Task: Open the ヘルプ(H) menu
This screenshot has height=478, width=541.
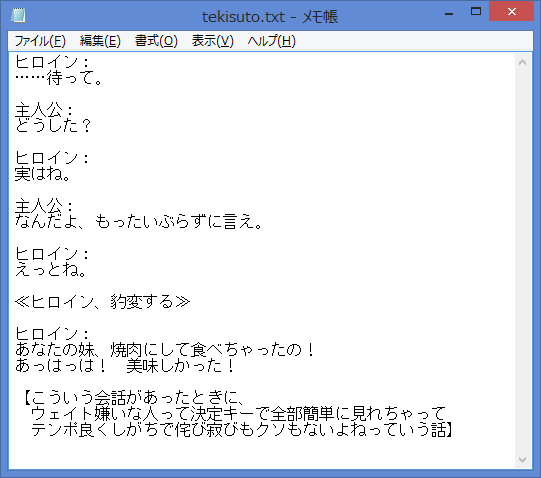Action: (272, 41)
